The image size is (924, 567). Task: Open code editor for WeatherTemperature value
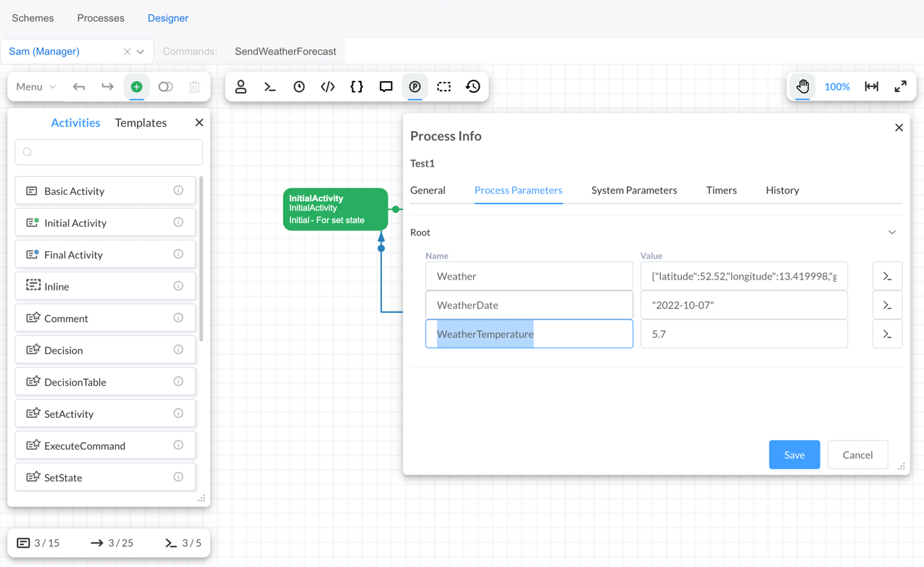pos(887,334)
